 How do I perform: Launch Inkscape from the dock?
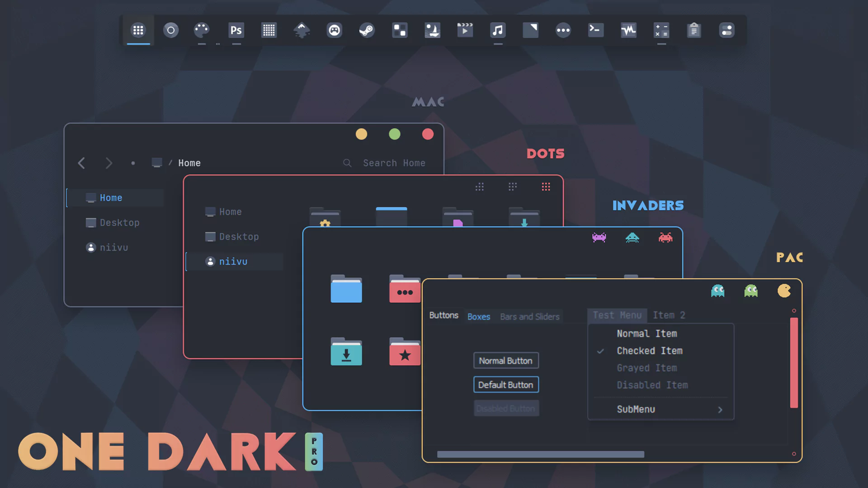[x=301, y=30]
